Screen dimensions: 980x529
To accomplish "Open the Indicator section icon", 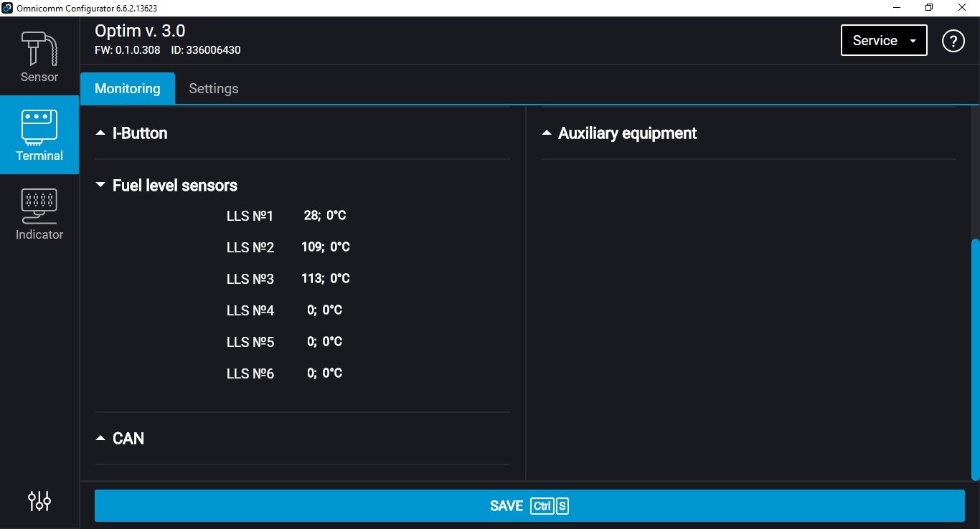I will pos(39,214).
